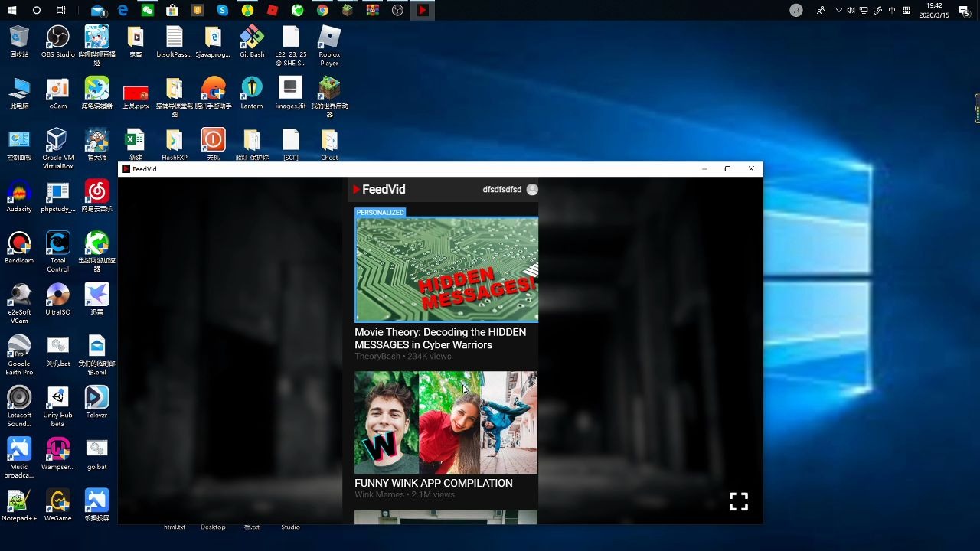Open the volume control in the tray
Screen dimensions: 980x551
coord(851,11)
